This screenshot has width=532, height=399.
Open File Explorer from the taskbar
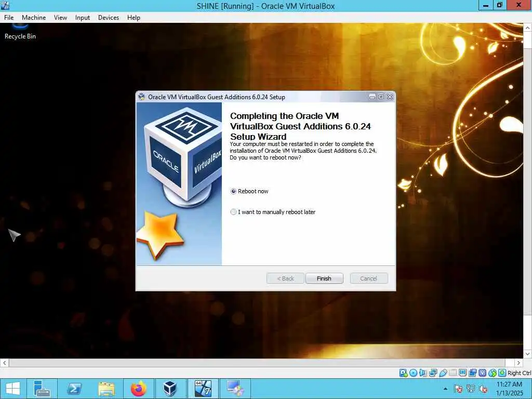(106, 389)
